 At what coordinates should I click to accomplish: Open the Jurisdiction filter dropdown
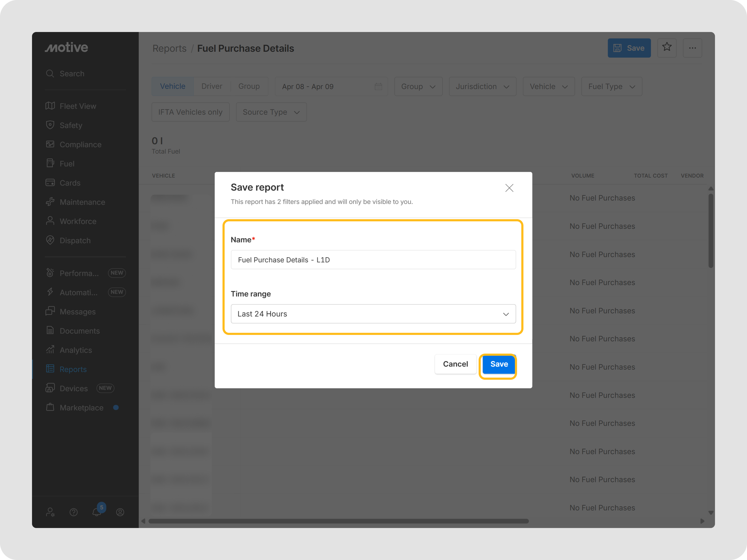(482, 87)
